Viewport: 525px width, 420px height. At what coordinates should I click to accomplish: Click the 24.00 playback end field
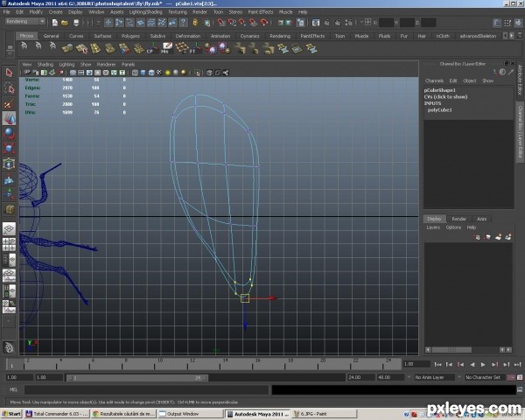pyautogui.click(x=360, y=377)
